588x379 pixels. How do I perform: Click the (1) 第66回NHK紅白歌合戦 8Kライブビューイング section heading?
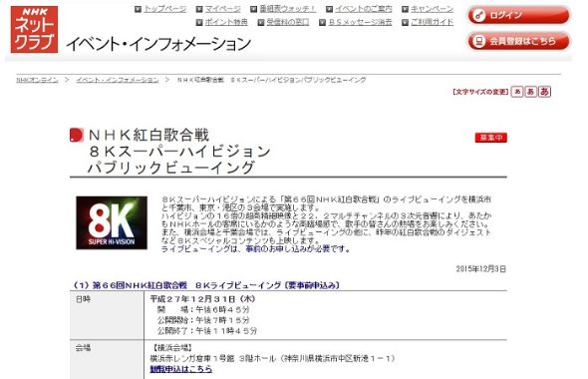point(207,285)
